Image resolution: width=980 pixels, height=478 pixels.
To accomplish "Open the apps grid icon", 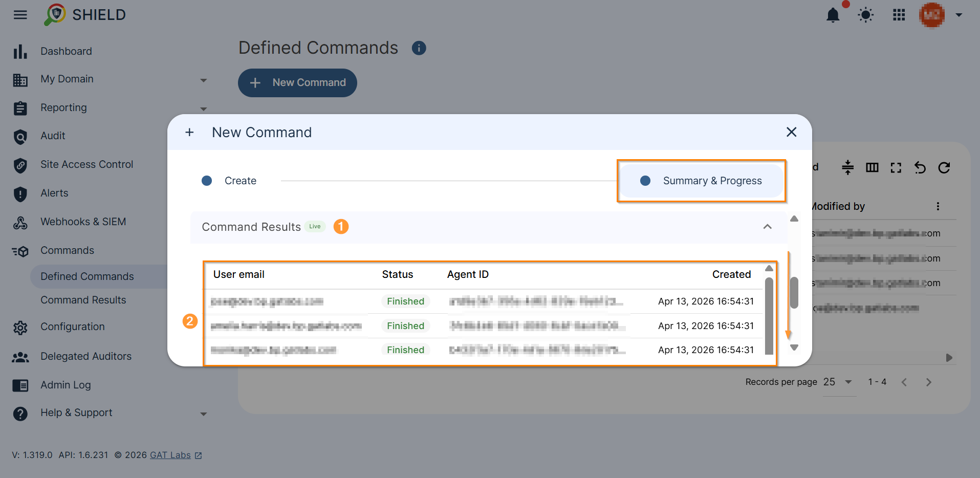I will (x=899, y=15).
